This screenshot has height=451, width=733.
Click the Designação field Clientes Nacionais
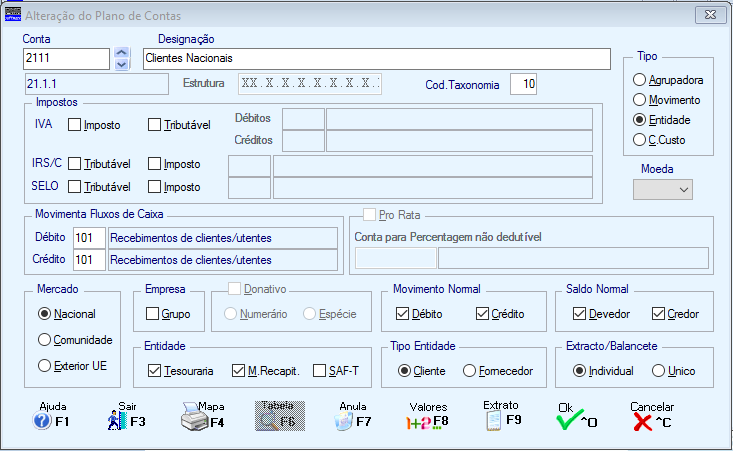377,59
